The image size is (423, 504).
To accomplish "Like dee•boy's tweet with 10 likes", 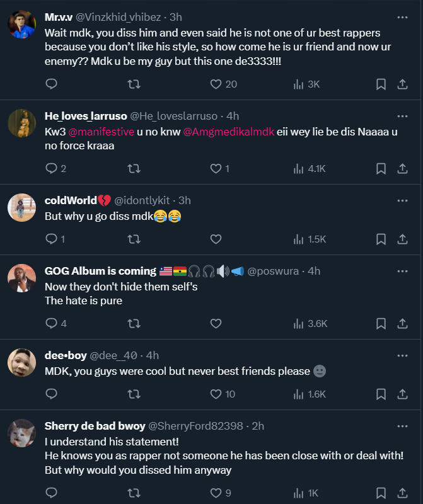I will coord(216,394).
